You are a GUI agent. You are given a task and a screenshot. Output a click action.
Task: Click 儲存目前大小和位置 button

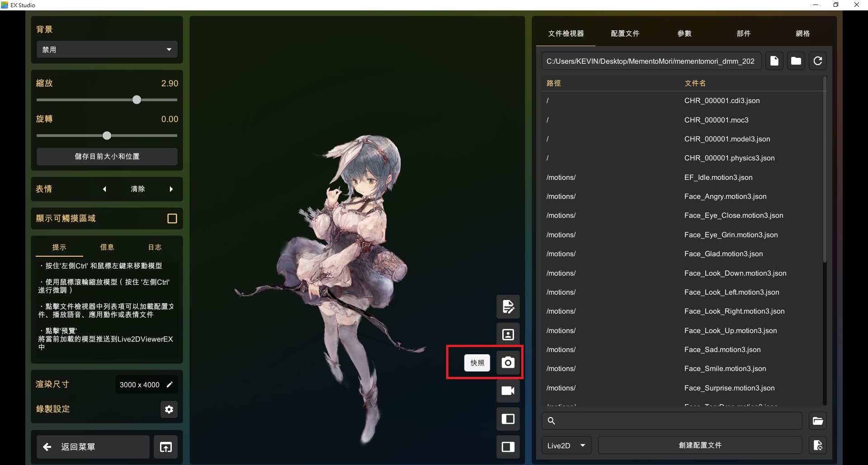pyautogui.click(x=107, y=157)
